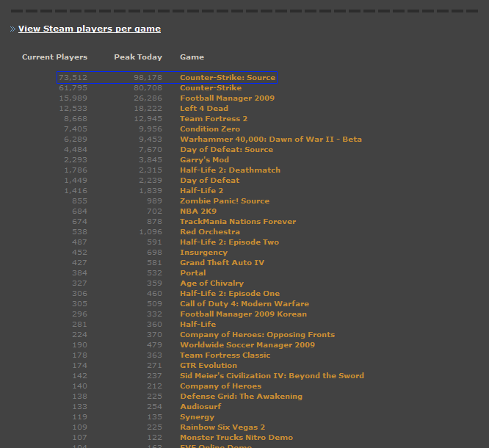
Task: Open Call of Duty 4: Modern Warfare
Action: pyautogui.click(x=245, y=304)
